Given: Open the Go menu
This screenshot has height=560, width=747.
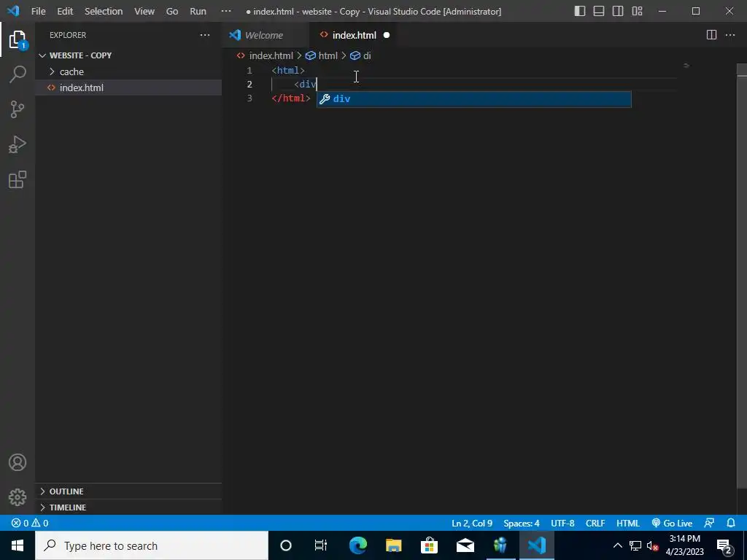Looking at the screenshot, I should pos(172,11).
